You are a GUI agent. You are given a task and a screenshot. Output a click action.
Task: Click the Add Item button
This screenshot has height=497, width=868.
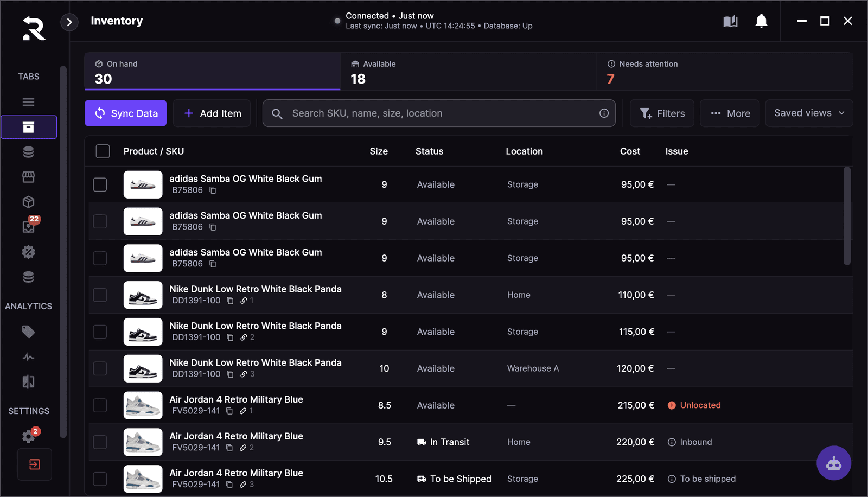click(x=212, y=113)
